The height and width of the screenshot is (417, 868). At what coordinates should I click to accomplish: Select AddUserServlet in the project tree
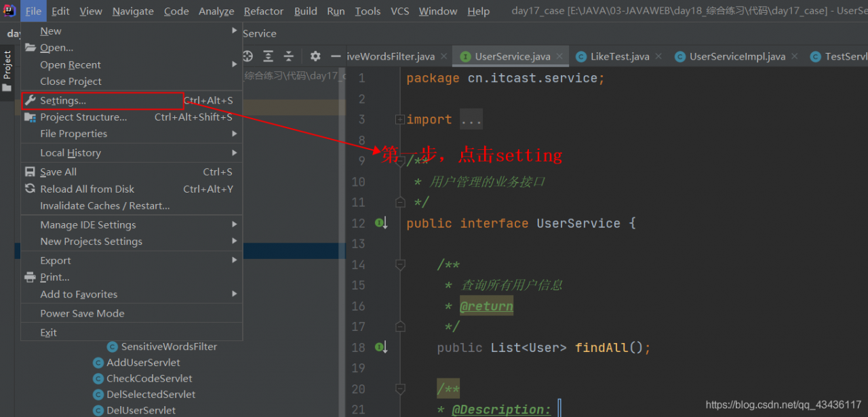tap(143, 363)
